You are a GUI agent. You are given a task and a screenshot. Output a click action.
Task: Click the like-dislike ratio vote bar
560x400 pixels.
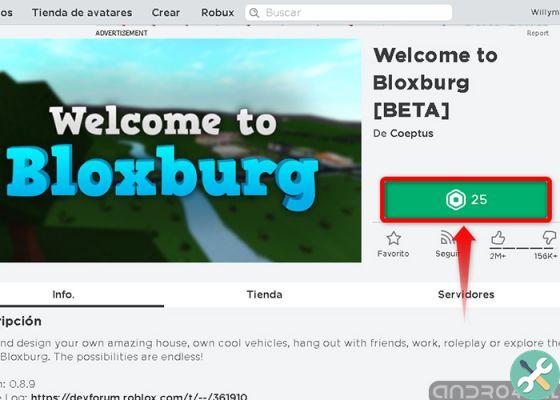click(x=523, y=248)
